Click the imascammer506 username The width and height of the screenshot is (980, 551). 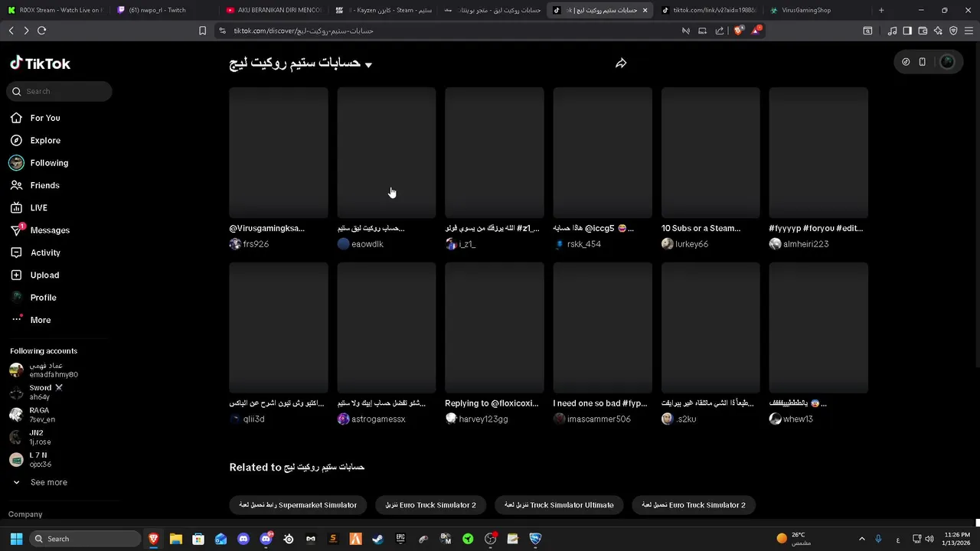point(599,419)
